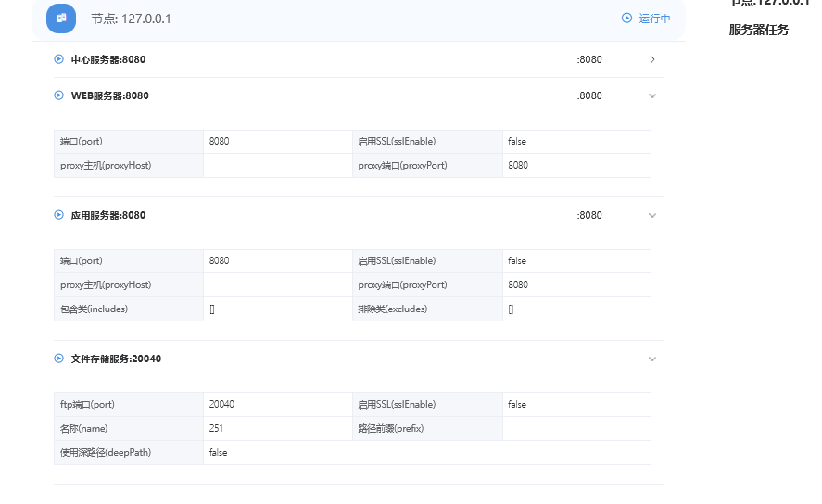
Task: Click the play icon beside 应用服务器:8080
Action: pos(59,215)
